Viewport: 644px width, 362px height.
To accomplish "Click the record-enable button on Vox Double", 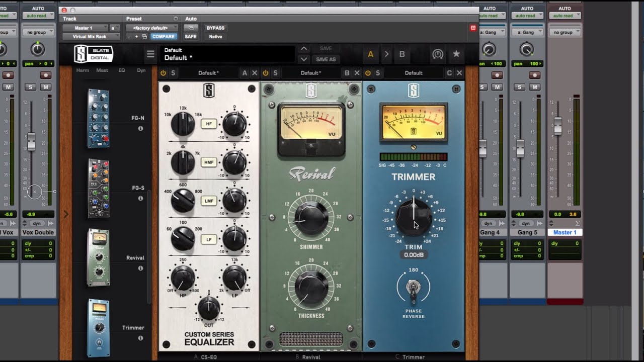I will click(46, 75).
